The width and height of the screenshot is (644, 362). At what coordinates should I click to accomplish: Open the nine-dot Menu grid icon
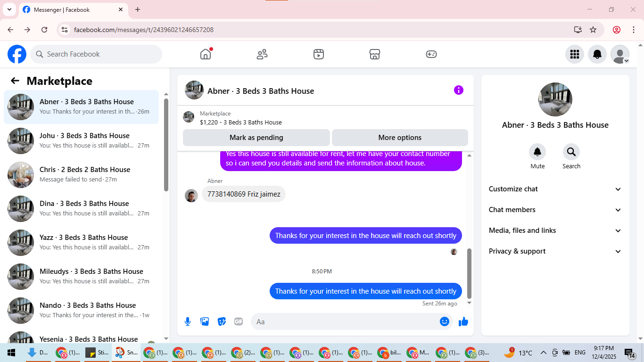[x=575, y=54]
